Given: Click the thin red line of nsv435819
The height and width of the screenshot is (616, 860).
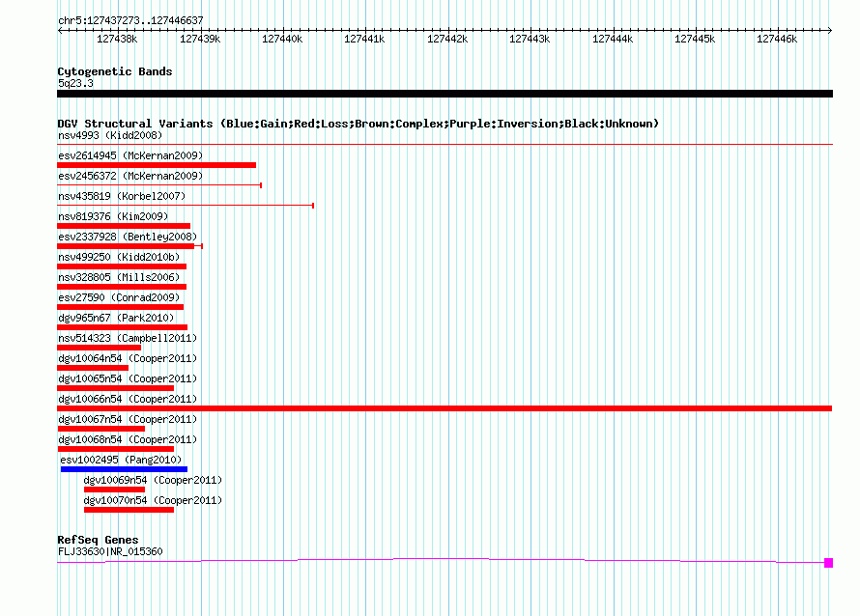Looking at the screenshot, I should 186,206.
